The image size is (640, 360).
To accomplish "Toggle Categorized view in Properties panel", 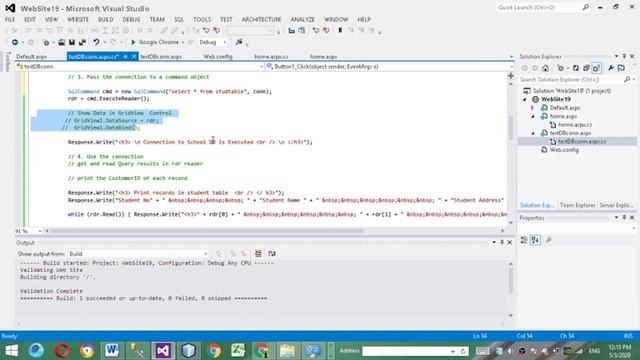I will coord(524,240).
